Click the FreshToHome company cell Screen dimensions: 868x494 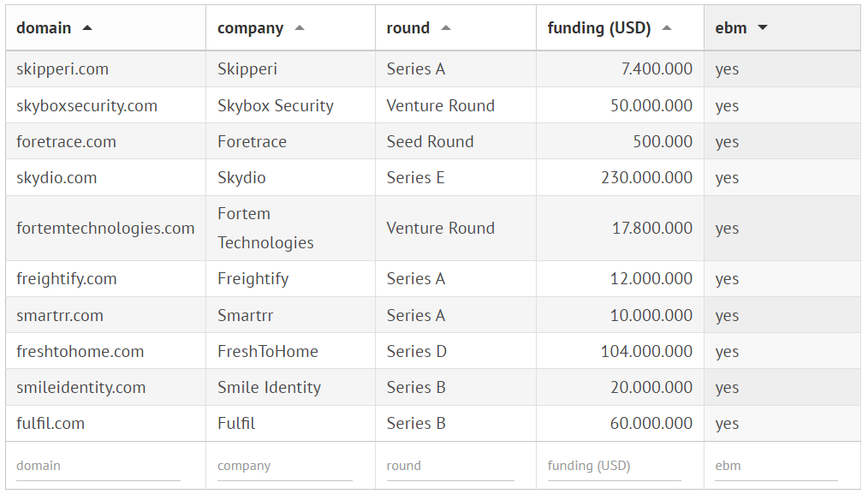click(268, 352)
